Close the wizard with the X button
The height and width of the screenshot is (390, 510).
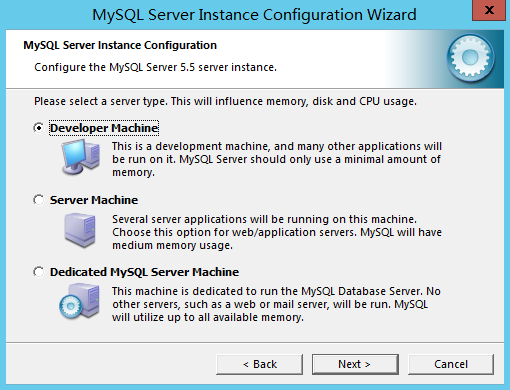coord(489,10)
